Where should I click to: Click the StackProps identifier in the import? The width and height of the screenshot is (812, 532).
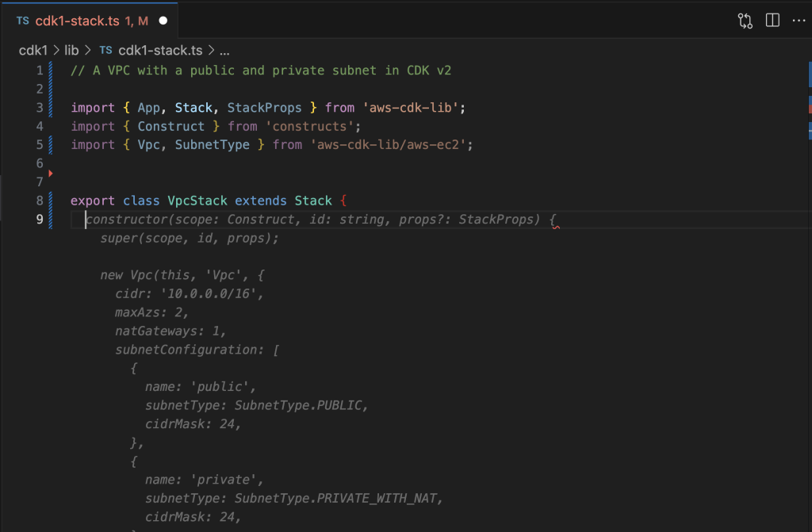pos(264,108)
